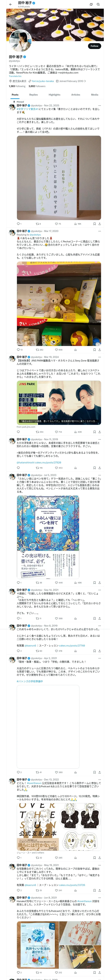View the 1,383 Following list
This screenshot has height=980, width=110.
point(17,86)
